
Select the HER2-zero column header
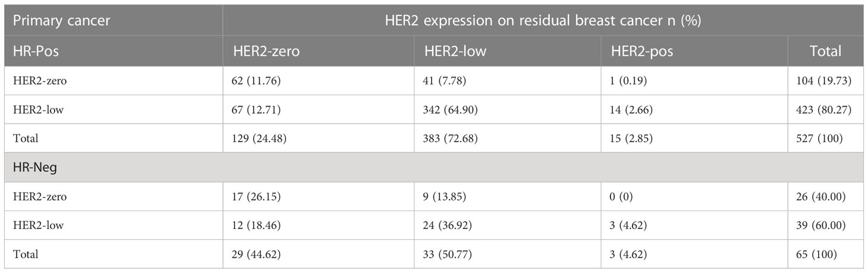click(319, 51)
